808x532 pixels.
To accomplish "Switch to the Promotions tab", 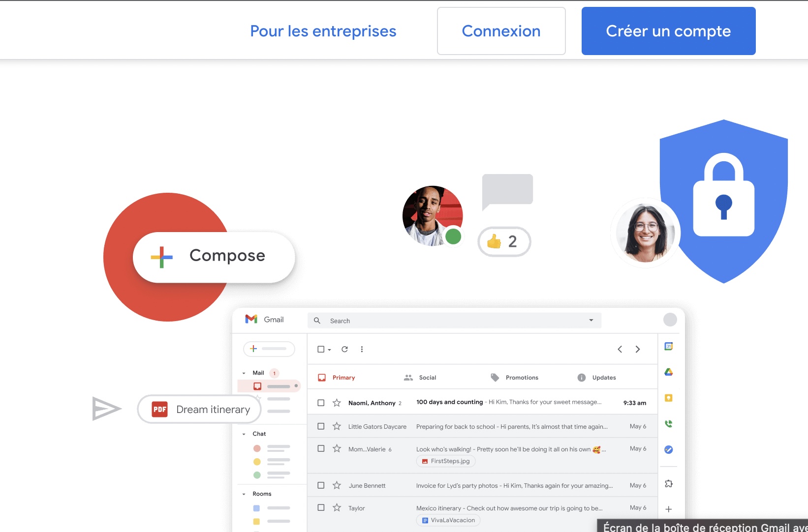I will [x=514, y=378].
